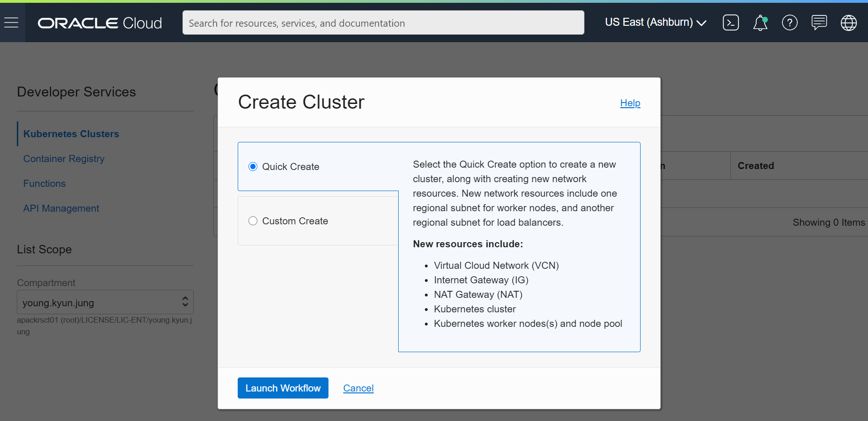This screenshot has height=421, width=868.
Task: Open the live chat icon
Action: 819,22
